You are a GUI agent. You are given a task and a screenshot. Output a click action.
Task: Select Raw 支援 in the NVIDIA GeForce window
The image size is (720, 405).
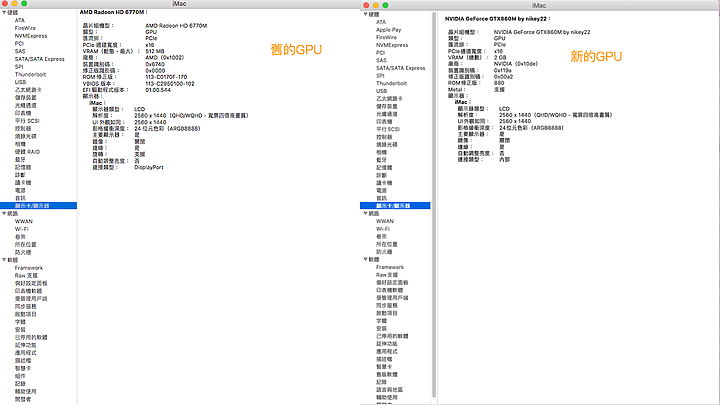tap(387, 275)
